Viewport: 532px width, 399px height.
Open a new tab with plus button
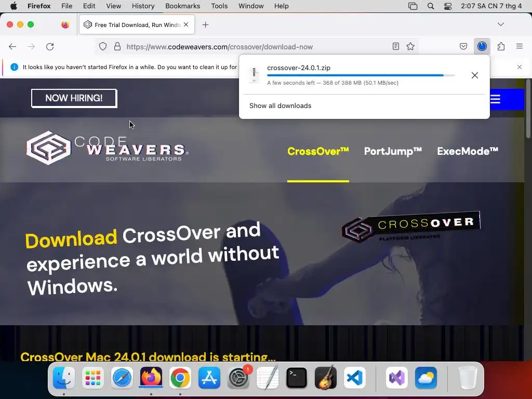(205, 25)
